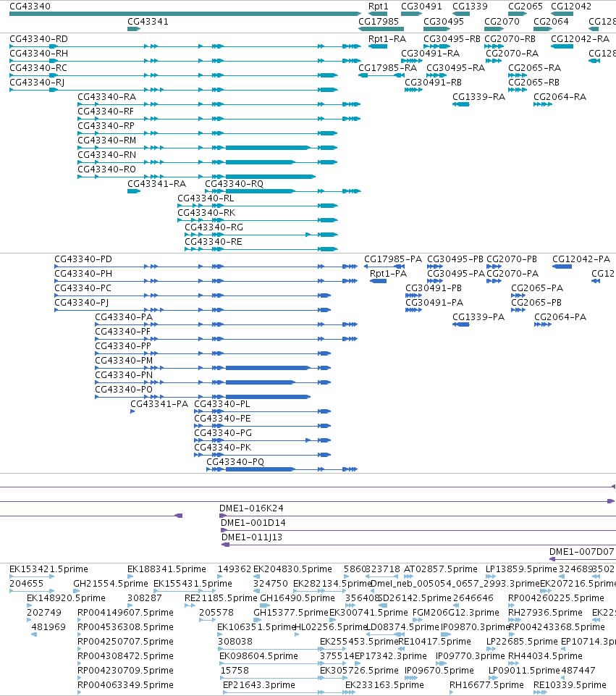Viewport: 616px width, 696px height.
Task: Select EST GH21554.5prime label
Action: pos(111,584)
